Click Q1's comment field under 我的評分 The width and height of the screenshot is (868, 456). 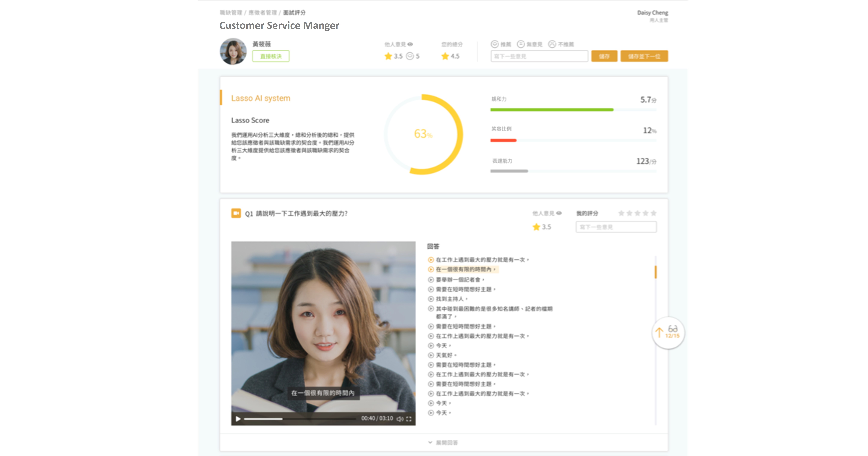[616, 227]
